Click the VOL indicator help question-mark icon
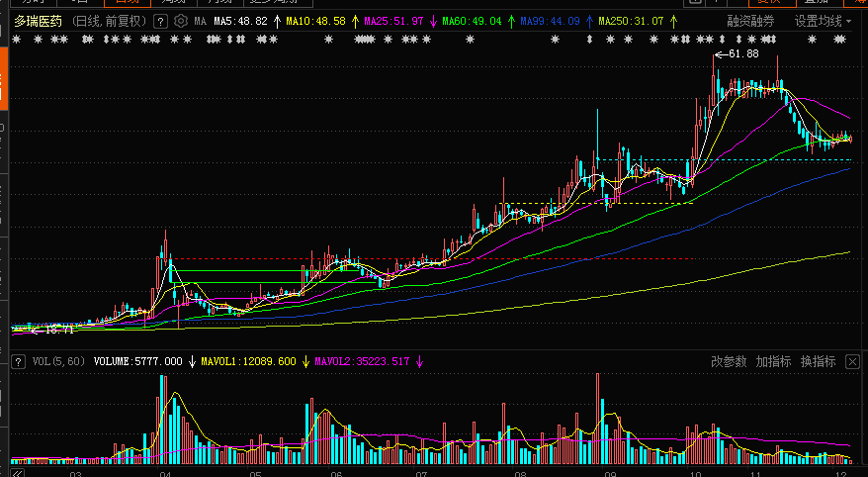 [18, 362]
